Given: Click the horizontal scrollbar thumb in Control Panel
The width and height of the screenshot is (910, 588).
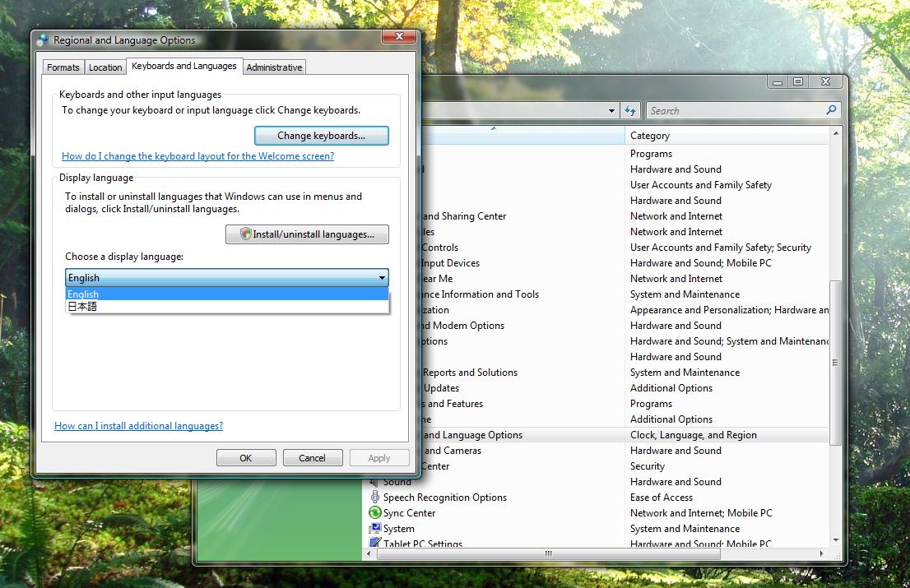Looking at the screenshot, I should tap(549, 553).
